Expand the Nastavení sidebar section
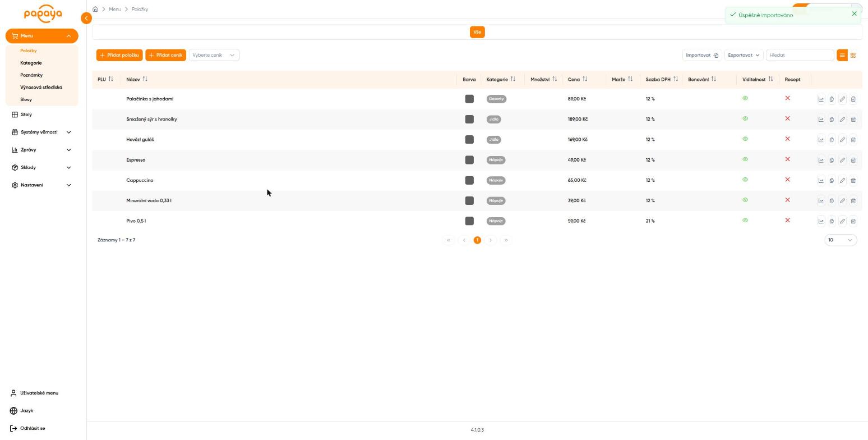 [42, 185]
